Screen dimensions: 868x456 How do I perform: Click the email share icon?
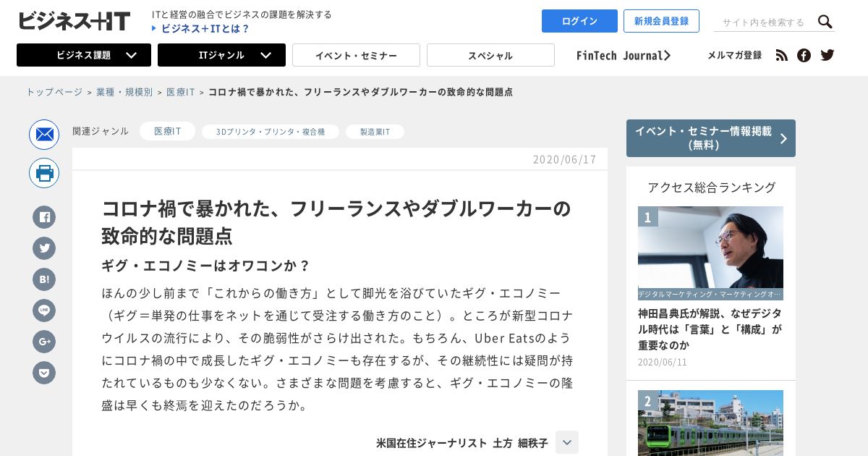point(44,135)
